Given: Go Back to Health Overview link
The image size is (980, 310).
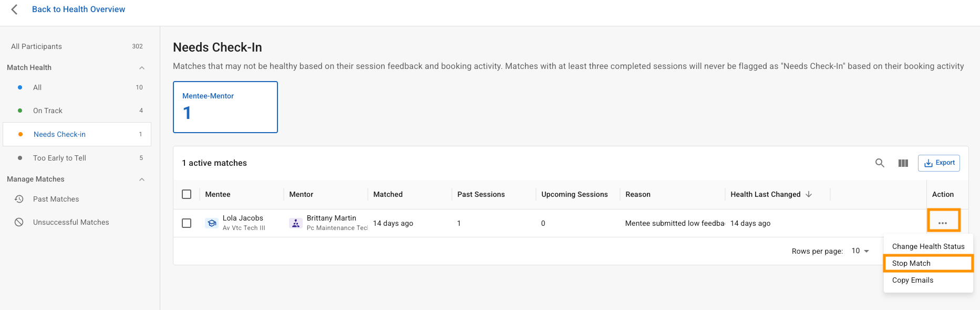Looking at the screenshot, I should tap(78, 9).
